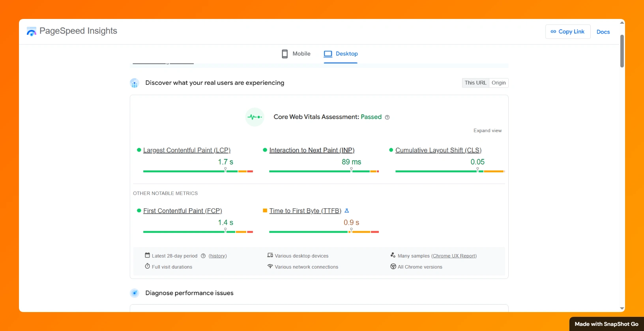Switch to This URL data view

(475, 83)
